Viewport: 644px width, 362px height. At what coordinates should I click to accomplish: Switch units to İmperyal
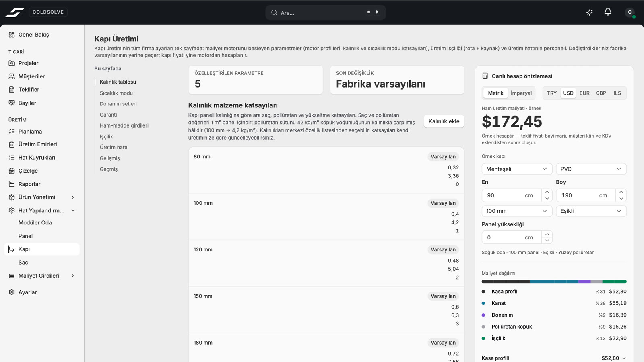coord(521,93)
